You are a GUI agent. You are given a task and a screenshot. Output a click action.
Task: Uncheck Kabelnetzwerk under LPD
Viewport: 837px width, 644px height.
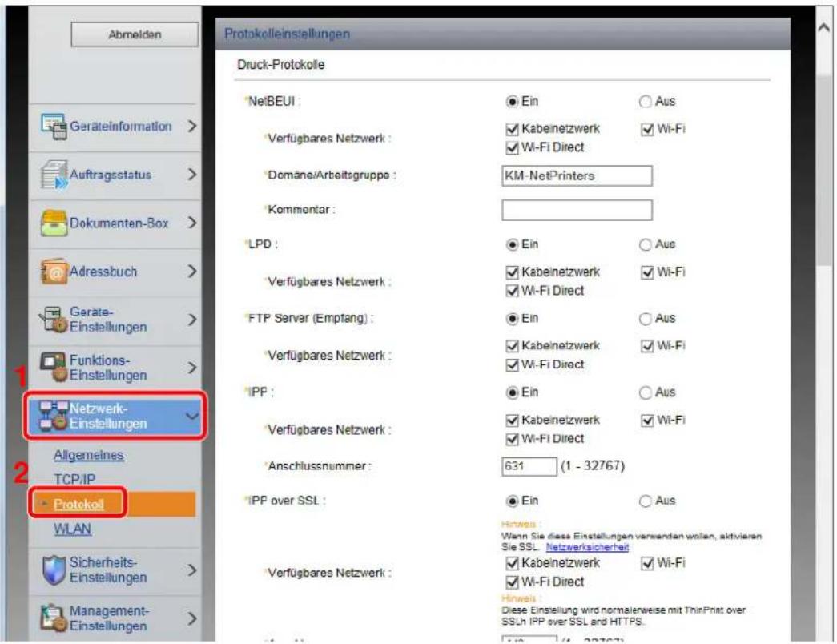tap(512, 272)
